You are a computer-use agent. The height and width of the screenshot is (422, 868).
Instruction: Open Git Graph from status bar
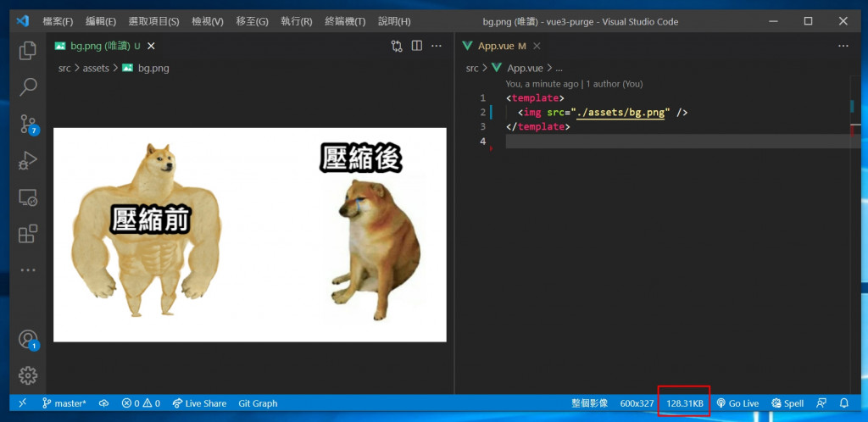pyautogui.click(x=258, y=403)
